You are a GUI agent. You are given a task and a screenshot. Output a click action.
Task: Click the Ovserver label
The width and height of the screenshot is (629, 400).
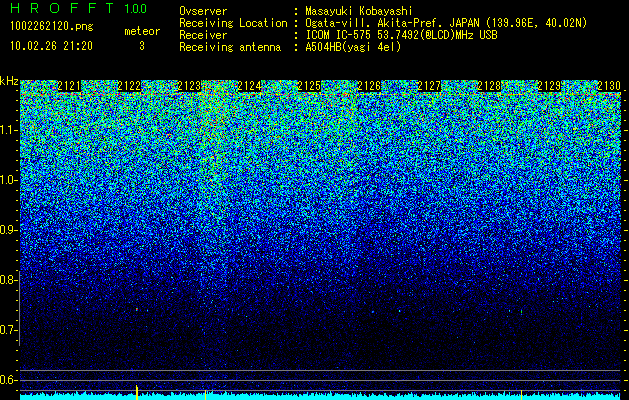pos(203,11)
